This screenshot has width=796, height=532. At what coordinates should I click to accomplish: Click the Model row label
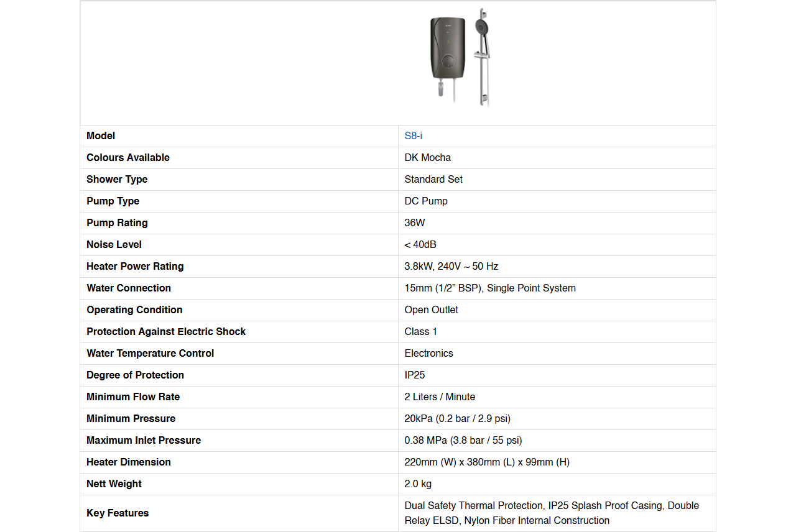click(x=101, y=136)
